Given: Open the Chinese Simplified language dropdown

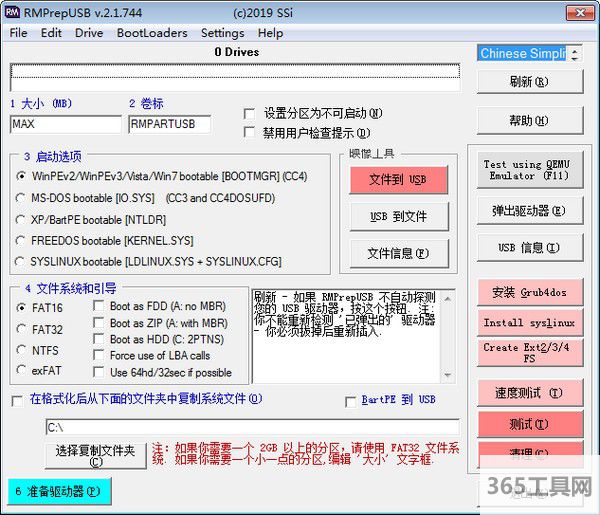Looking at the screenshot, I should (x=522, y=53).
